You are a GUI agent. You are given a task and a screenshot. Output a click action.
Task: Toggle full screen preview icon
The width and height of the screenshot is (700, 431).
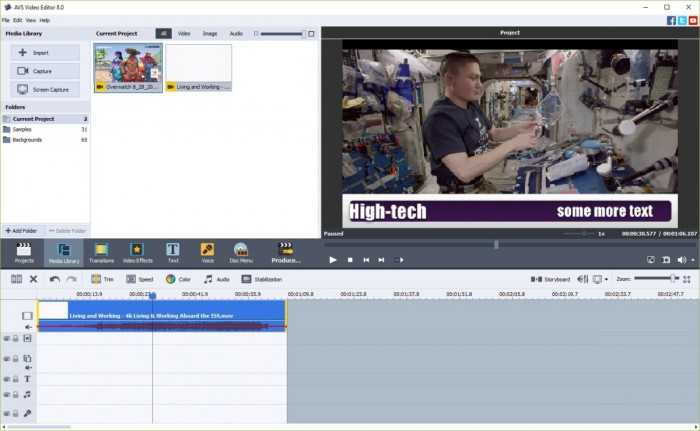coord(651,259)
